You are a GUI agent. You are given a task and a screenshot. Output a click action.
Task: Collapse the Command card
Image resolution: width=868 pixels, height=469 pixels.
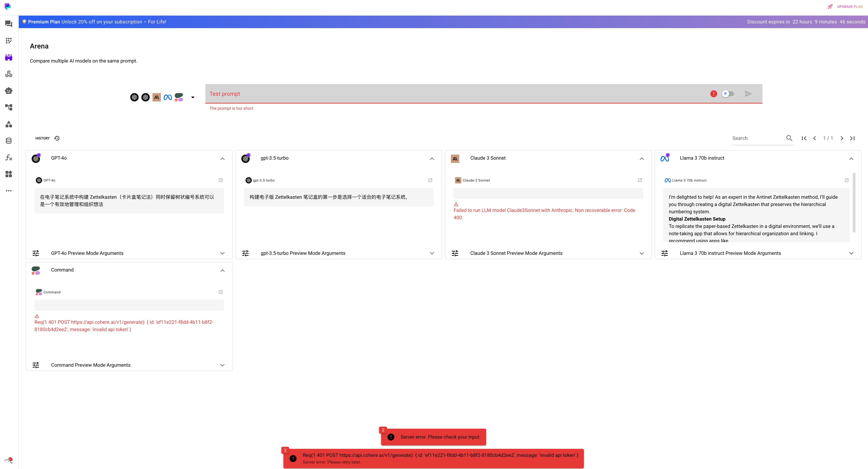222,270
